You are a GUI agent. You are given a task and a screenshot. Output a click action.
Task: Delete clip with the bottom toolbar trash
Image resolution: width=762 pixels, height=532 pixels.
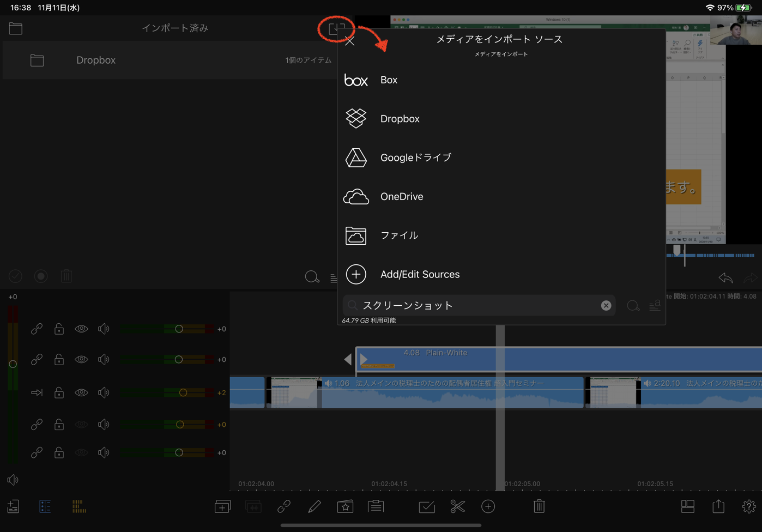coord(539,506)
